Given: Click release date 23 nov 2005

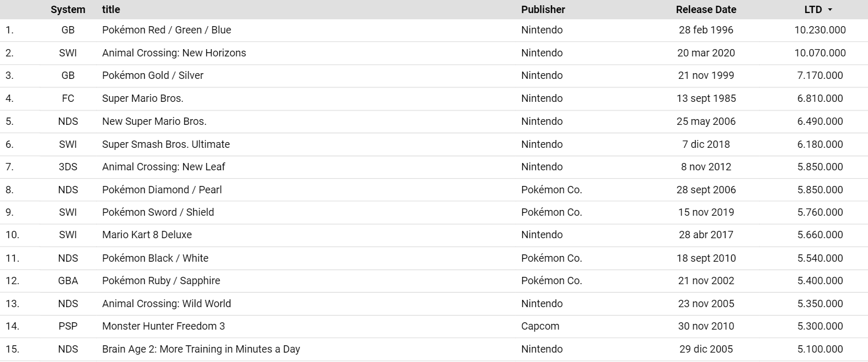Looking at the screenshot, I should 706,303.
